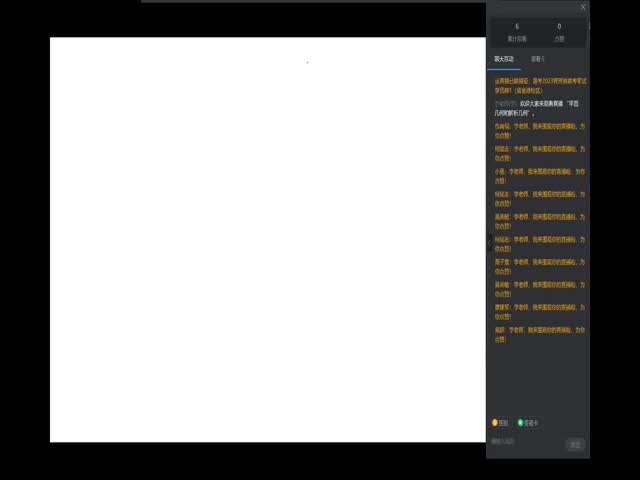
Task: Click the small dot mark on the whiteboard
Action: 307,62
